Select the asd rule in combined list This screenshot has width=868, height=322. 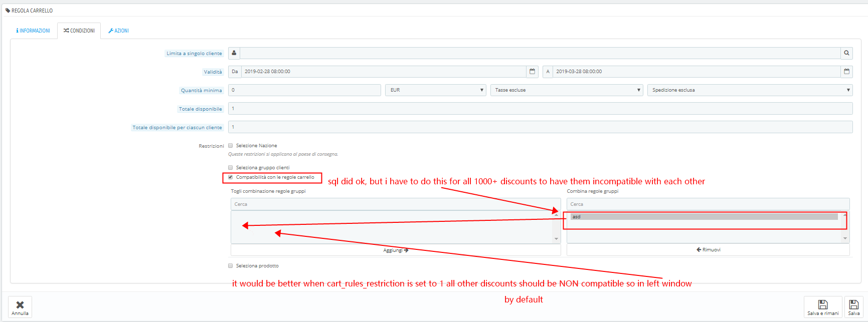pos(704,217)
